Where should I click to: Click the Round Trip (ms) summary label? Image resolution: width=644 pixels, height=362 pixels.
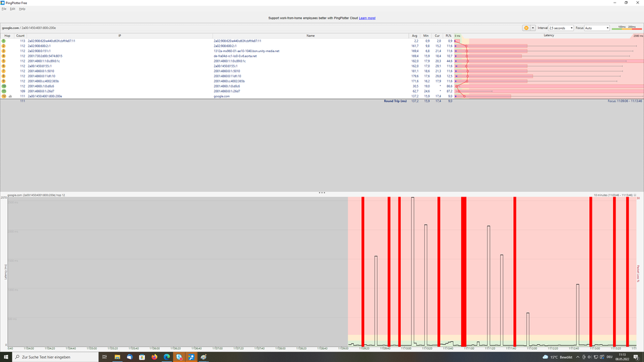coord(395,101)
